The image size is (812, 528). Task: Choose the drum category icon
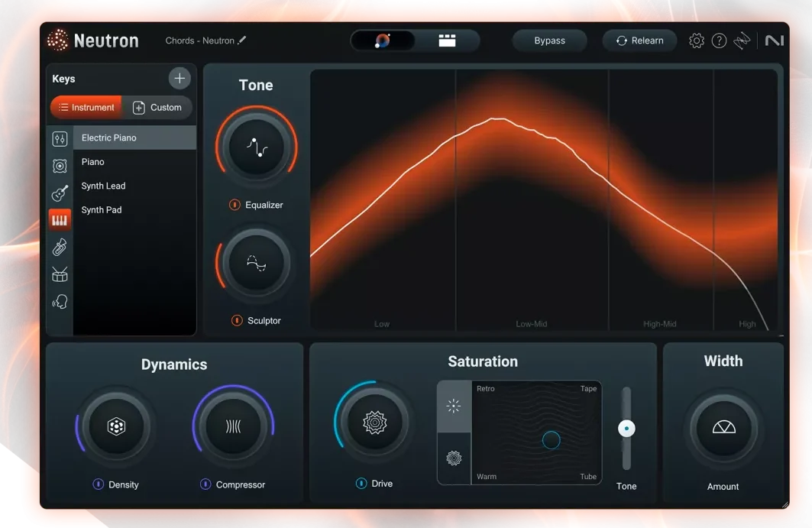[x=60, y=274]
